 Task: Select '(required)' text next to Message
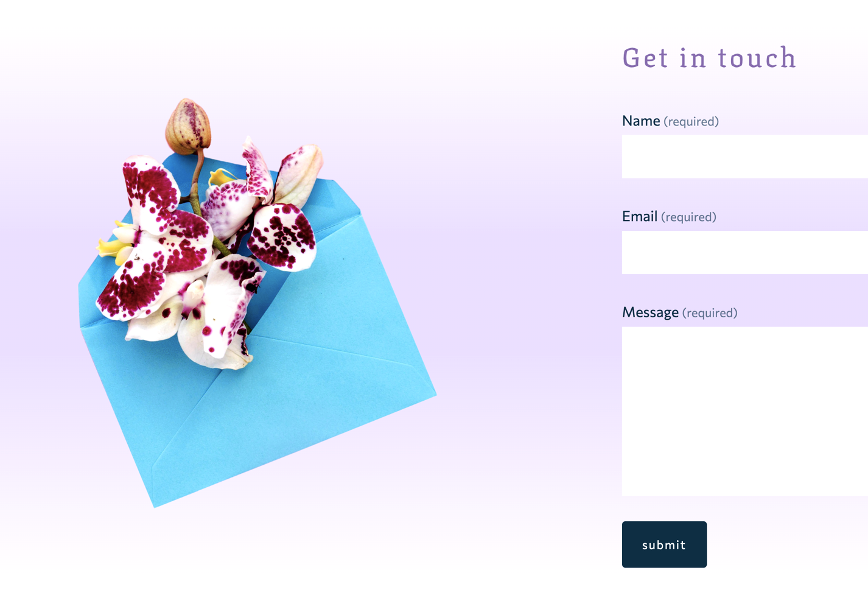(x=710, y=313)
